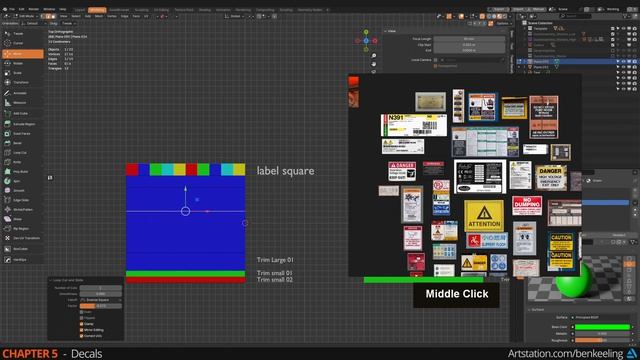Select the Measure tool
The width and height of the screenshot is (640, 360).
click(x=22, y=102)
